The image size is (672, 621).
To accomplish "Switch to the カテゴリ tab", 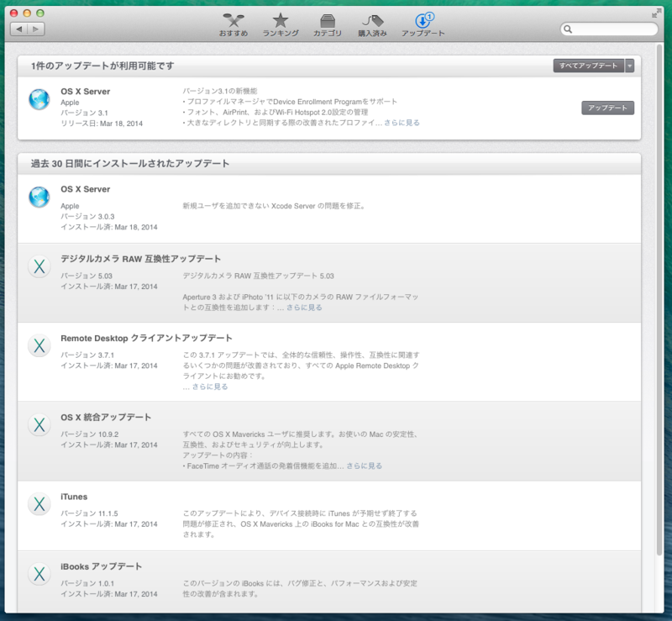I will [x=327, y=25].
